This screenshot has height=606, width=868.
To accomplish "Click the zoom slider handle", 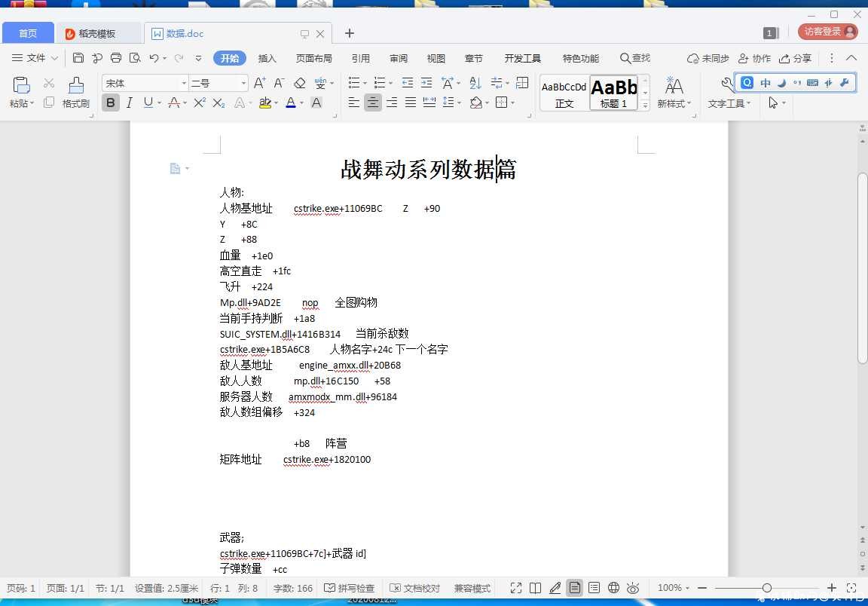I will (767, 588).
